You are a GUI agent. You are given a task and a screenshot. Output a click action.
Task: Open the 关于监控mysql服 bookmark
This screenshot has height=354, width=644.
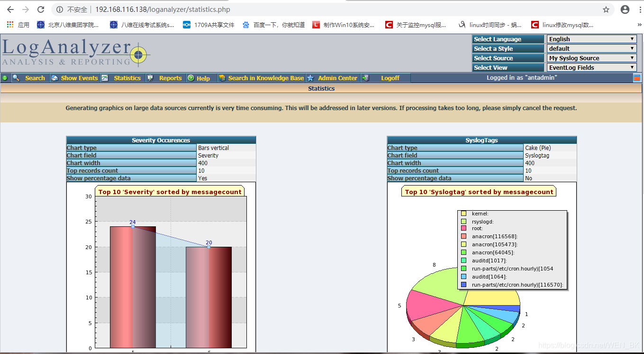click(416, 25)
